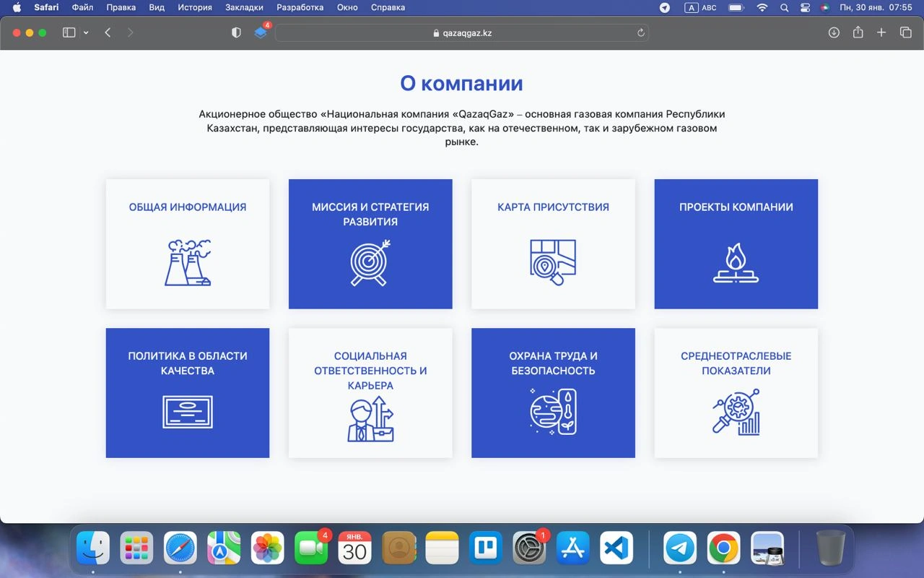
Task: Click the gas flame icon under Проекты компании
Action: (x=736, y=262)
